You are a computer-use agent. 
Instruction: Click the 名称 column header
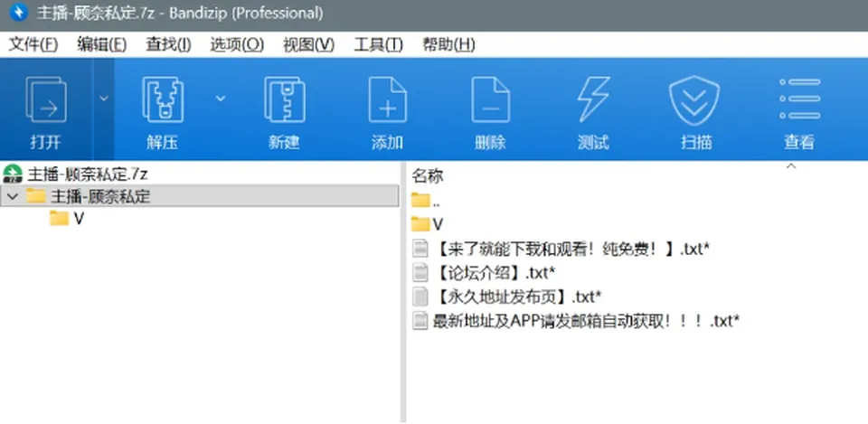tap(427, 176)
